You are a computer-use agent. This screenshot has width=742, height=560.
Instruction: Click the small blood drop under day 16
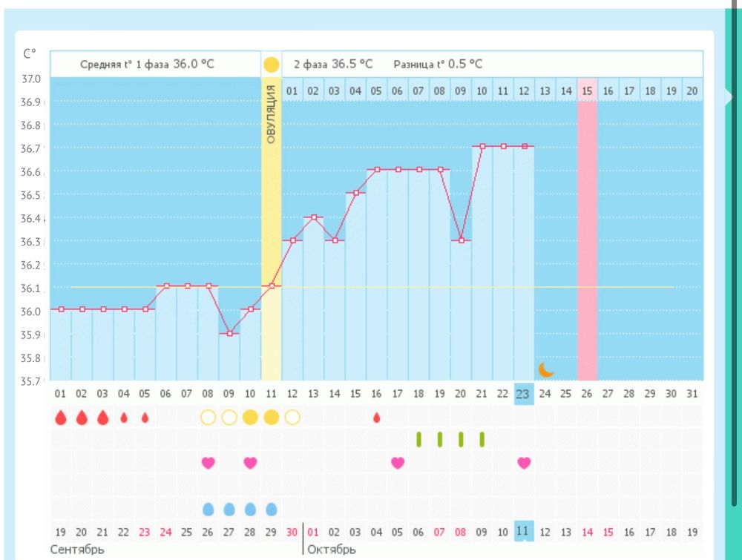(x=377, y=418)
